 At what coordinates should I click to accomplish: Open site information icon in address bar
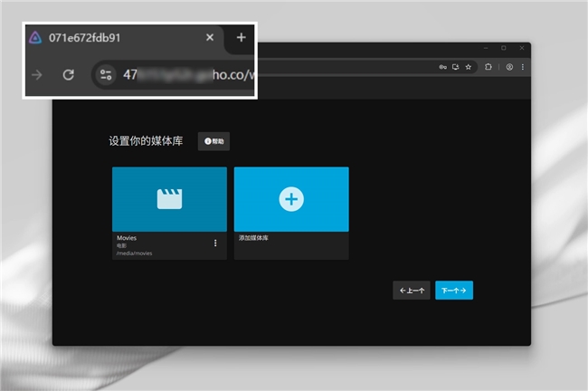point(106,75)
